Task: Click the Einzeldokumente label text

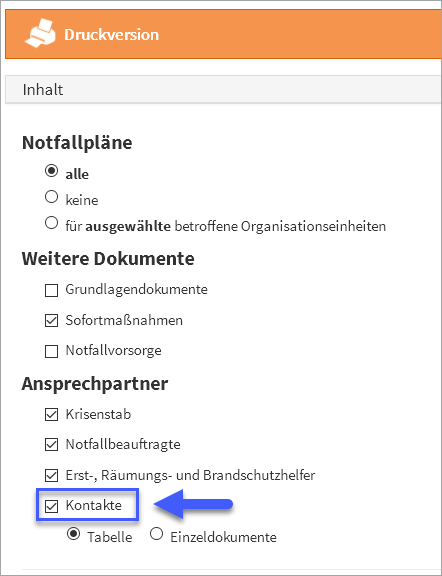Action: 223,537
